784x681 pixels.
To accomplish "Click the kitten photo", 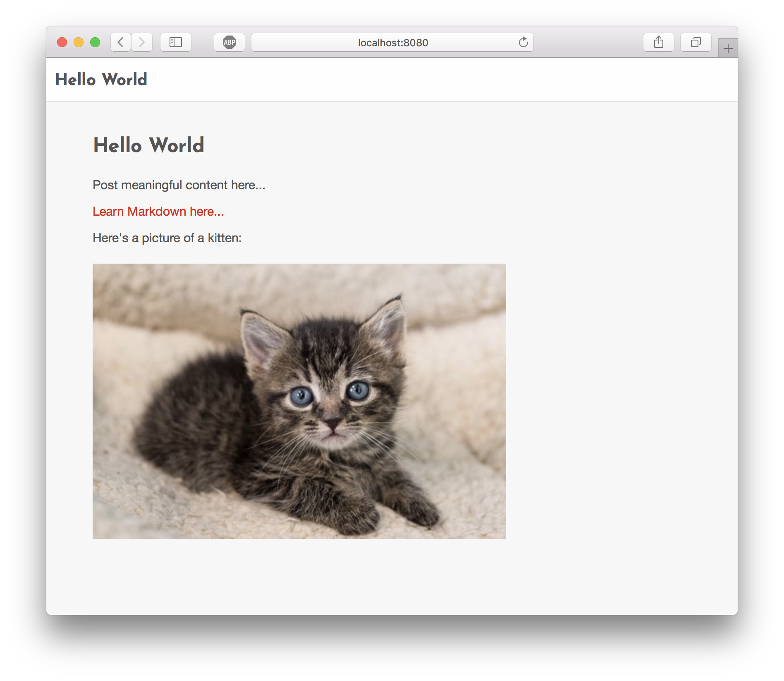I will [299, 401].
